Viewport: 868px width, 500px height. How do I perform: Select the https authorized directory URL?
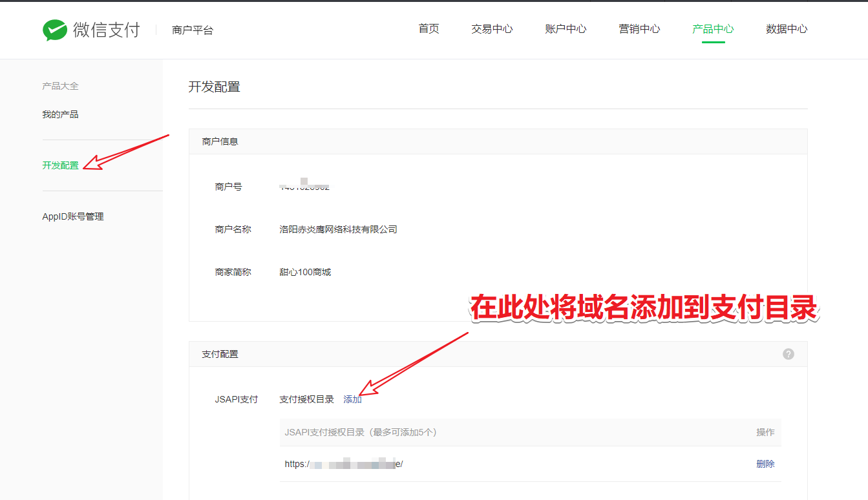coord(344,464)
